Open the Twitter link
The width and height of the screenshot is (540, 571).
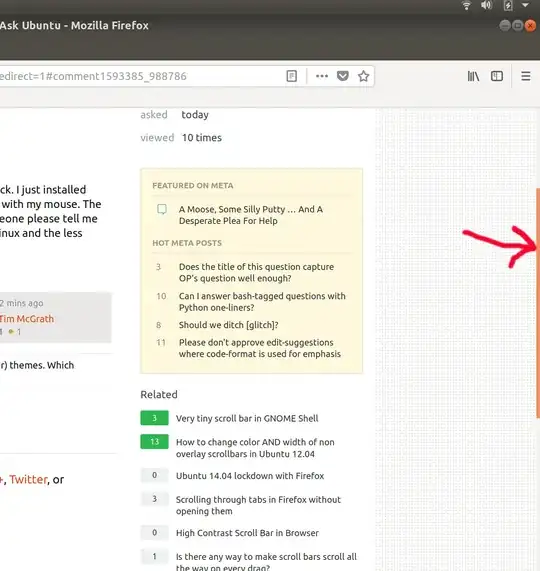tap(28, 479)
